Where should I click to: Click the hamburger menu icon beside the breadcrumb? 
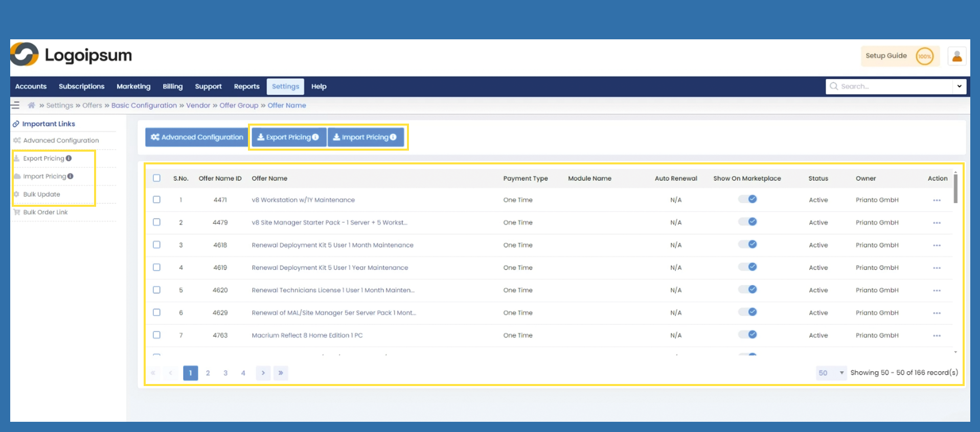coord(15,105)
